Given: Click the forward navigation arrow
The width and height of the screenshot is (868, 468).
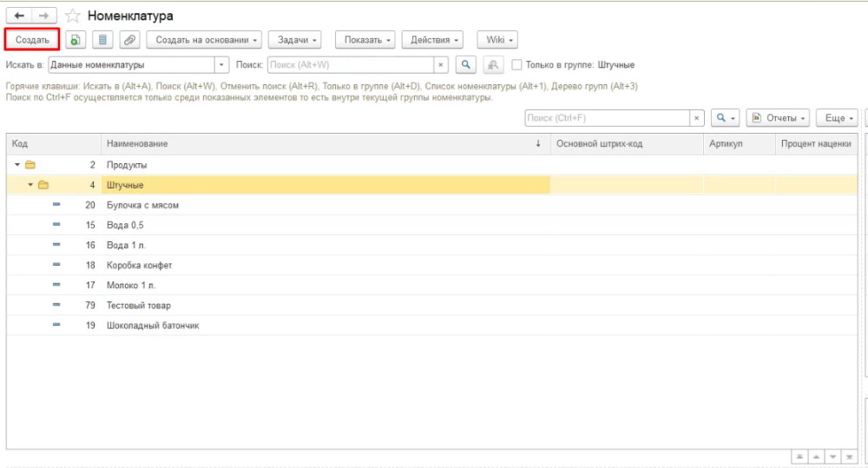Looking at the screenshot, I should [44, 16].
